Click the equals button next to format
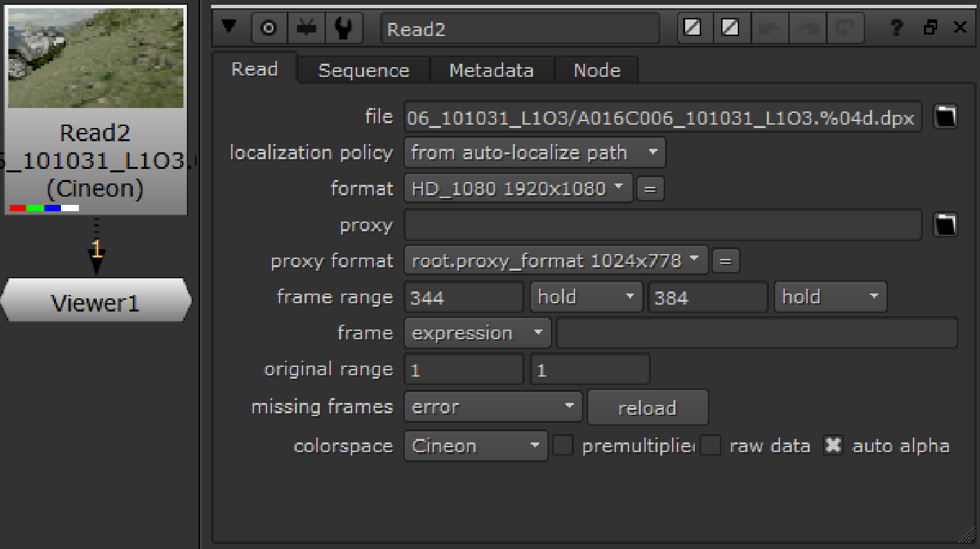Screen dimensions: 980x549 coord(650,188)
